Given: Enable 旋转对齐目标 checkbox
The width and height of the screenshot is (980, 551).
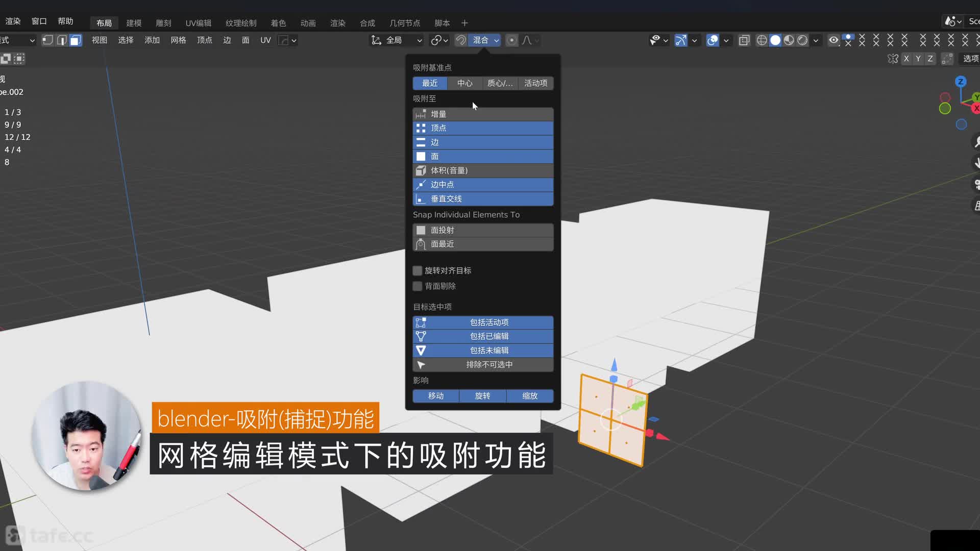Looking at the screenshot, I should [418, 270].
